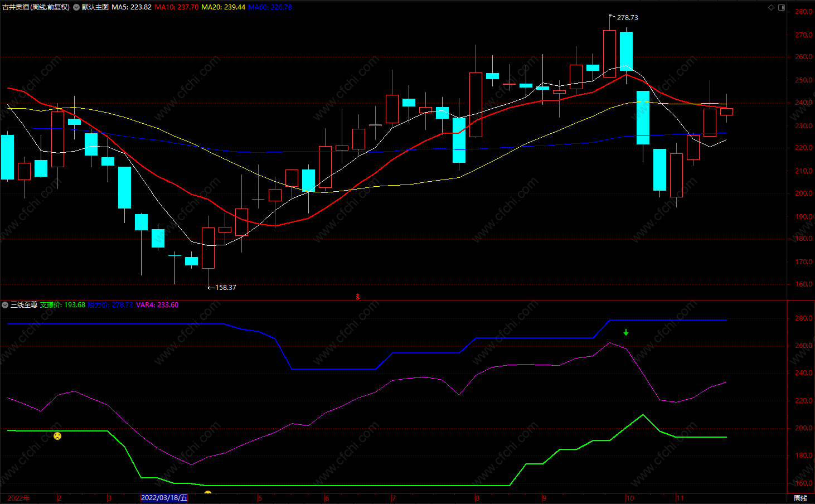
Task: Toggle the side panel layout icon
Action: [x=782, y=7]
